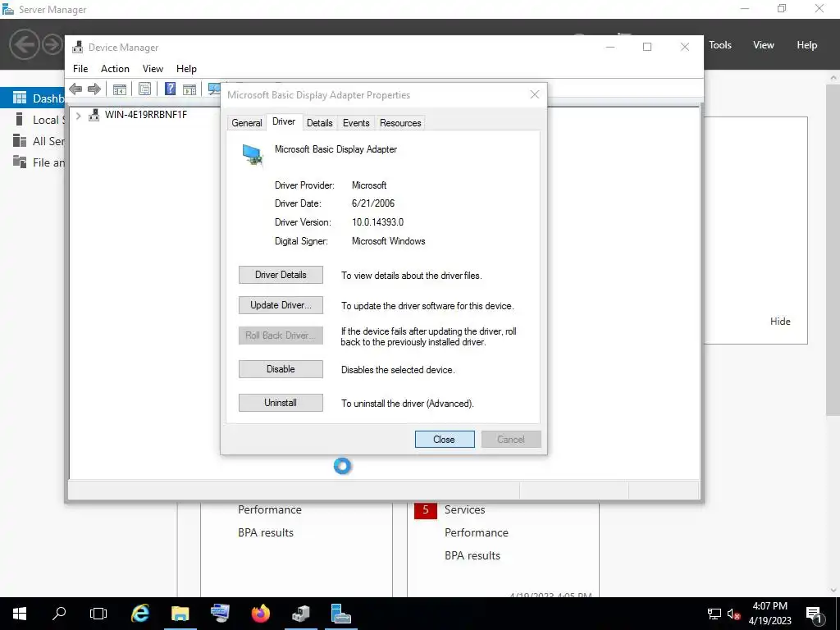Click driver version value 10.0.14393.0
This screenshot has width=840, height=630.
click(x=377, y=222)
